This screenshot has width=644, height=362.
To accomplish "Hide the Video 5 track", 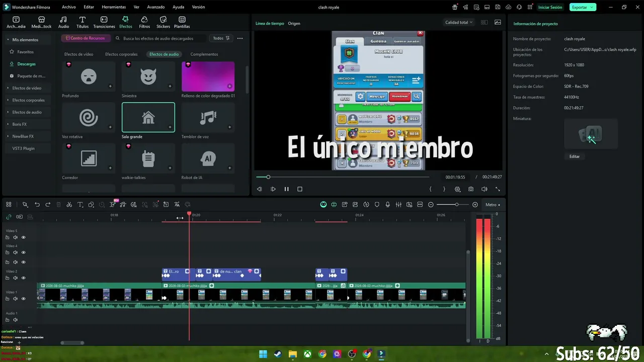I will [x=23, y=237].
